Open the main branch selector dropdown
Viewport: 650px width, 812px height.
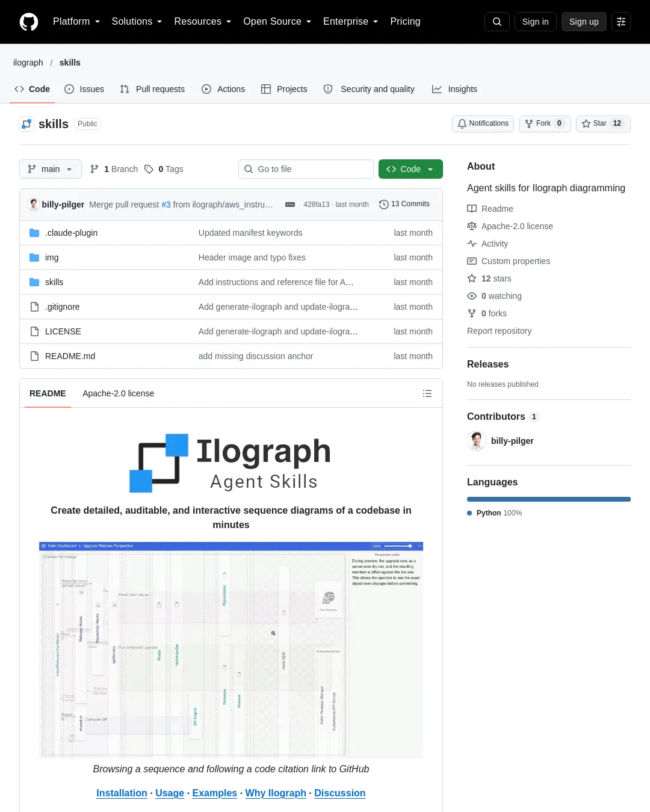51,169
